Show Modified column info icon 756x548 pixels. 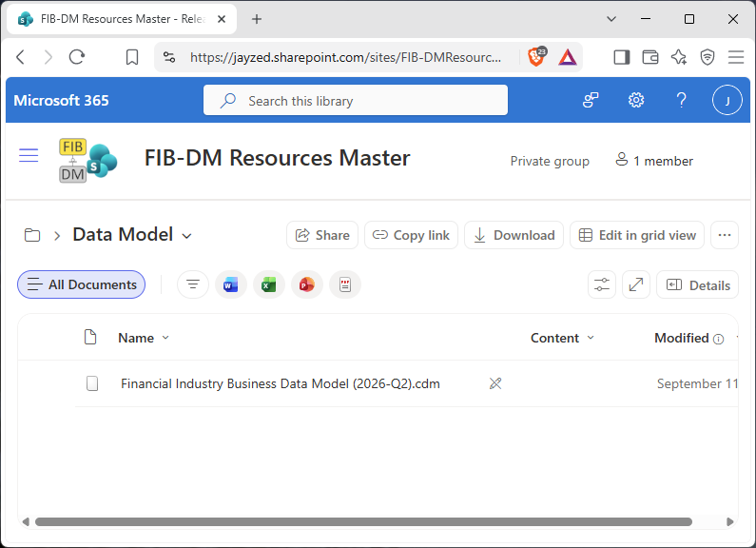(x=718, y=339)
